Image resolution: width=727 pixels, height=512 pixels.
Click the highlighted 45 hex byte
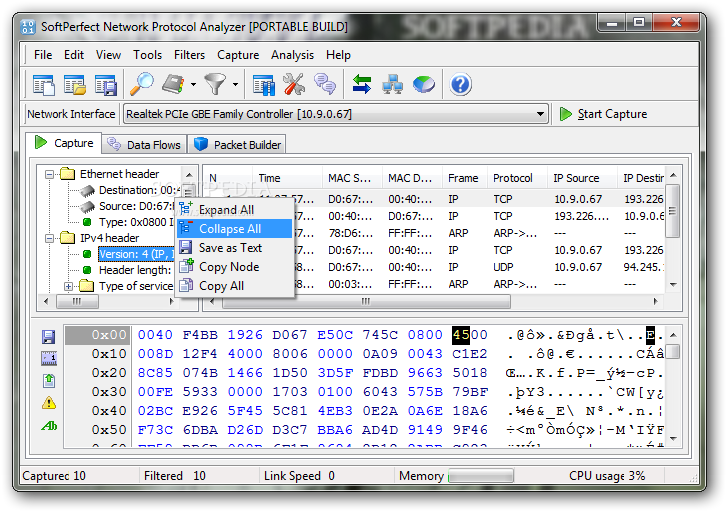click(x=461, y=335)
